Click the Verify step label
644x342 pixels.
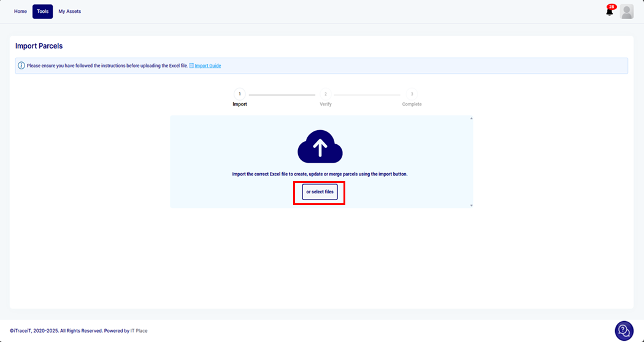point(326,104)
